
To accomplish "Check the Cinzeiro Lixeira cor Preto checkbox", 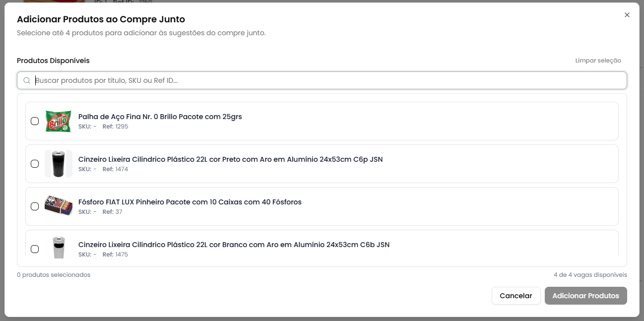I will pyautogui.click(x=35, y=163).
